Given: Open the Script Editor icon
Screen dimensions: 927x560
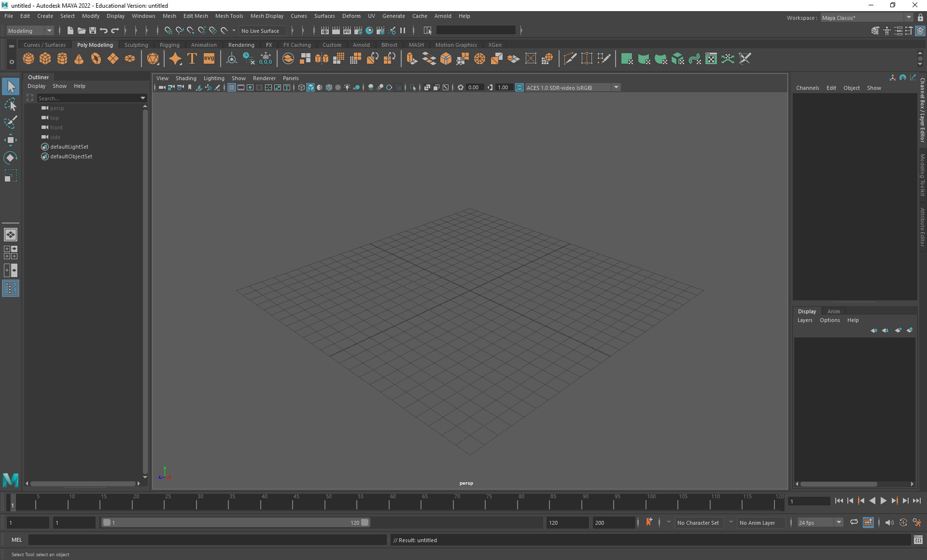Looking at the screenshot, I should (x=918, y=540).
